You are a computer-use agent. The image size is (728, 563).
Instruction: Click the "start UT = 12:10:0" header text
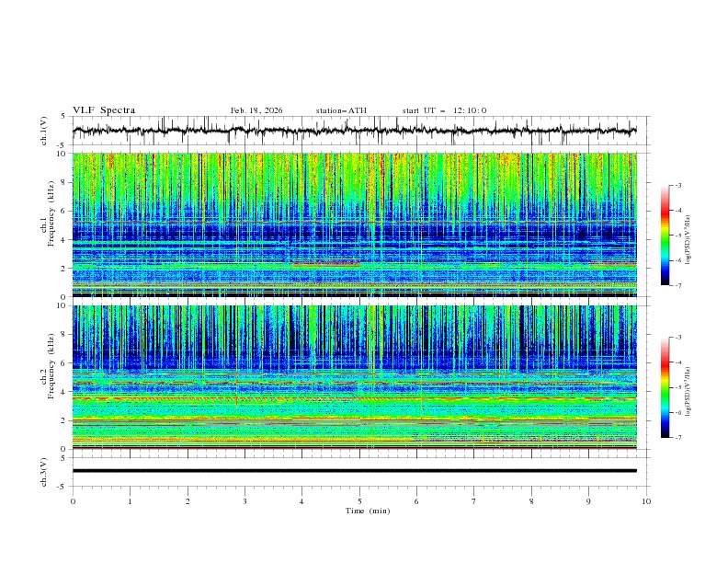[444, 110]
